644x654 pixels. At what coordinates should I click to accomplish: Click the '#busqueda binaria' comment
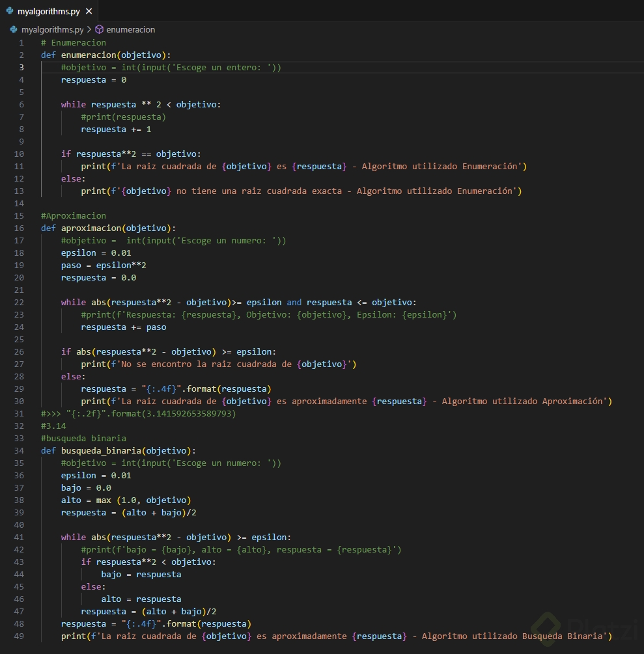(x=83, y=439)
